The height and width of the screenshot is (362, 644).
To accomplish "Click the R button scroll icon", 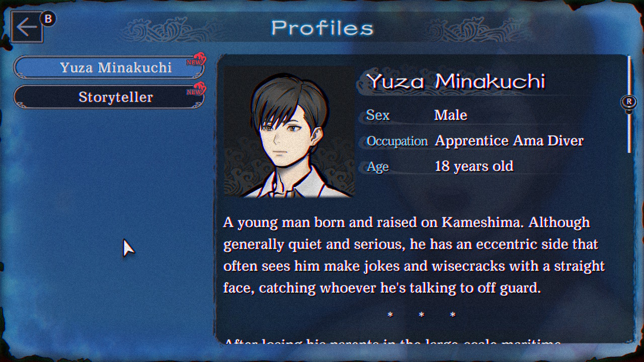I will 628,102.
